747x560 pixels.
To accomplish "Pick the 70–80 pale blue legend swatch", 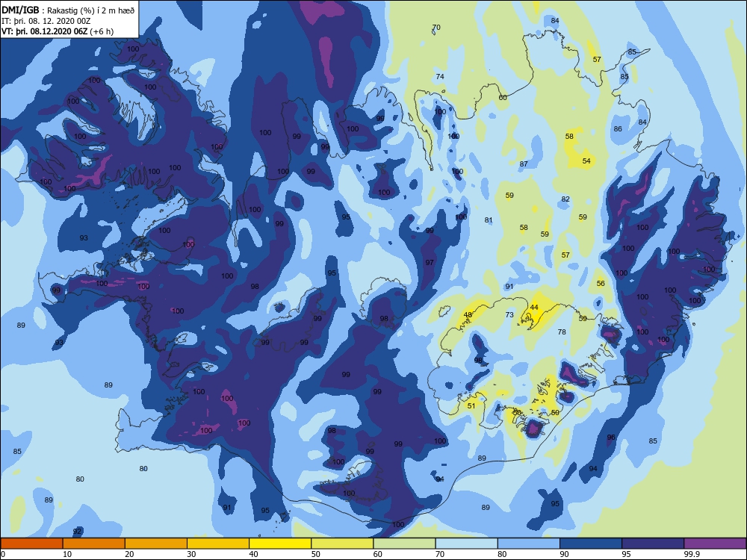I will [466, 544].
